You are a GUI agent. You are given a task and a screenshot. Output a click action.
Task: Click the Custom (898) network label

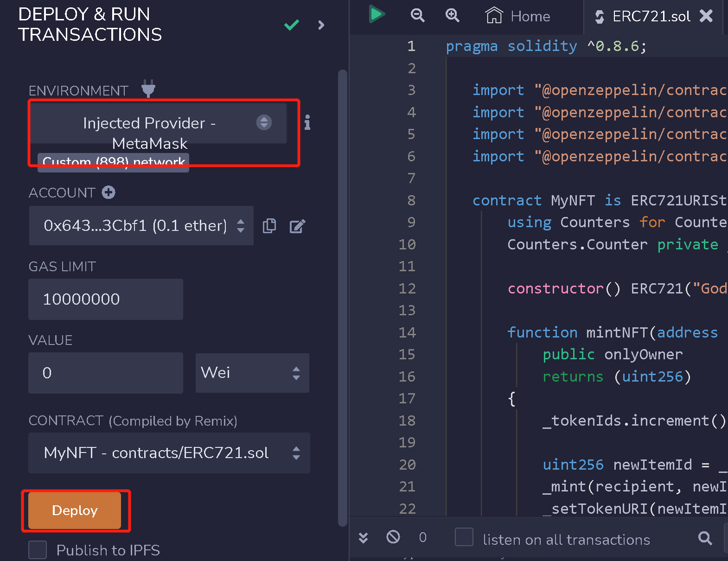(114, 162)
